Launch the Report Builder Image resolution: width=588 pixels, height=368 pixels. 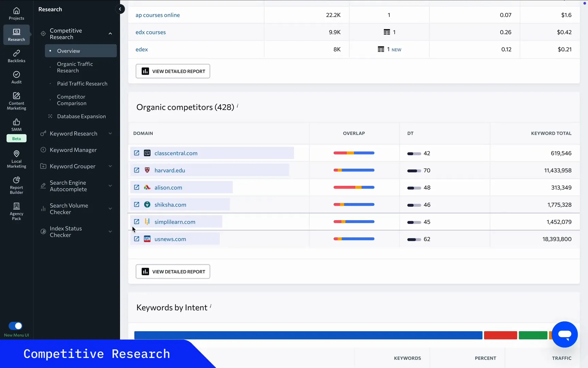16,184
